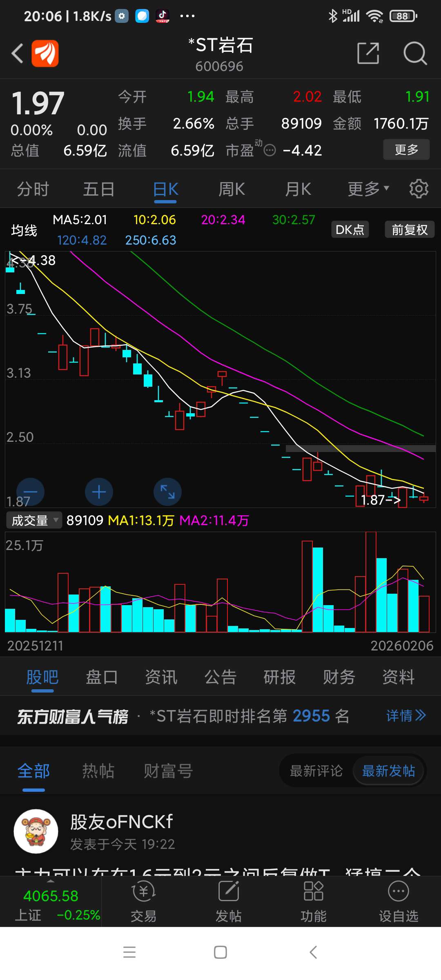This screenshot has width=441, height=980.
Task: Tap the 1.87 low price marker
Action: click(x=381, y=500)
